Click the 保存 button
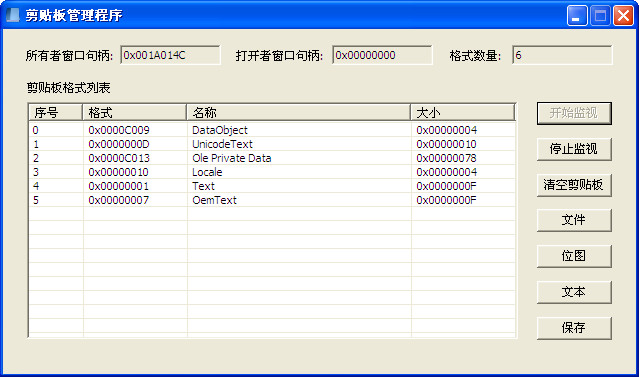 574,328
